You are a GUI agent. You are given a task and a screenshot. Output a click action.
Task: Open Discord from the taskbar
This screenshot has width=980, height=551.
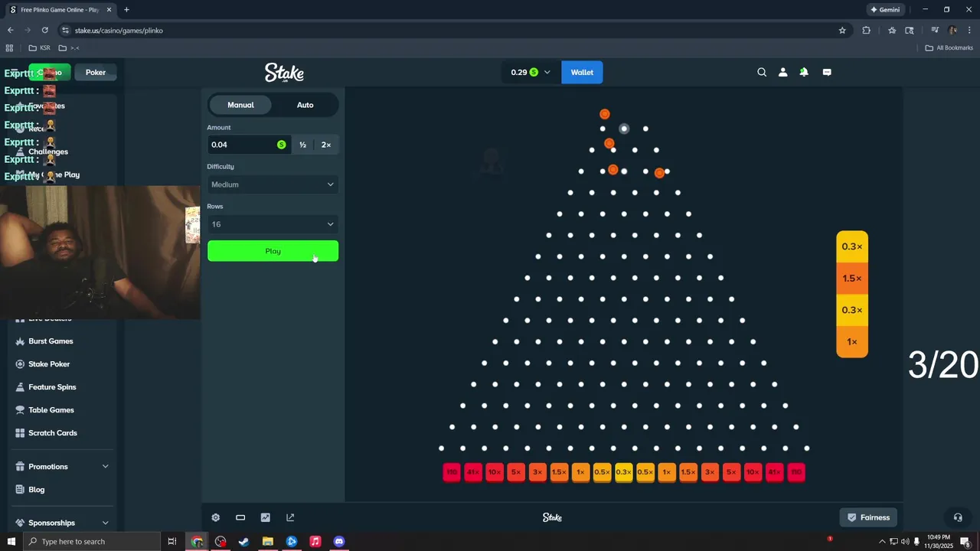click(339, 541)
